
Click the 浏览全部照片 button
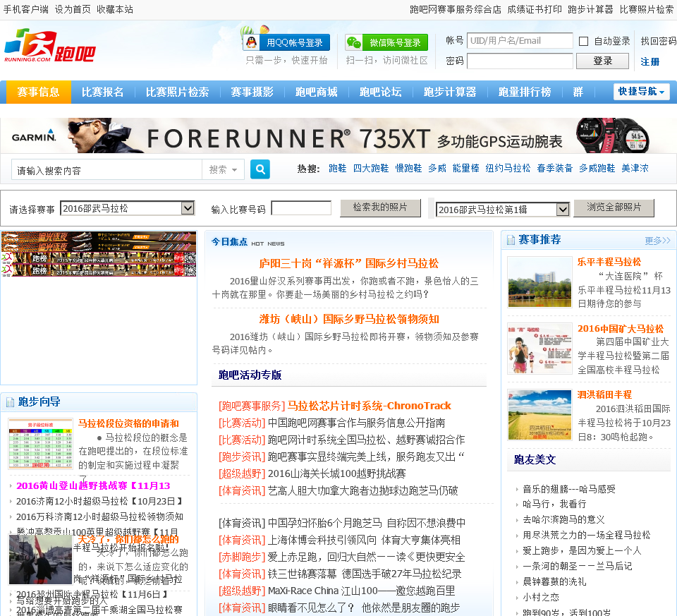pyautogui.click(x=614, y=207)
